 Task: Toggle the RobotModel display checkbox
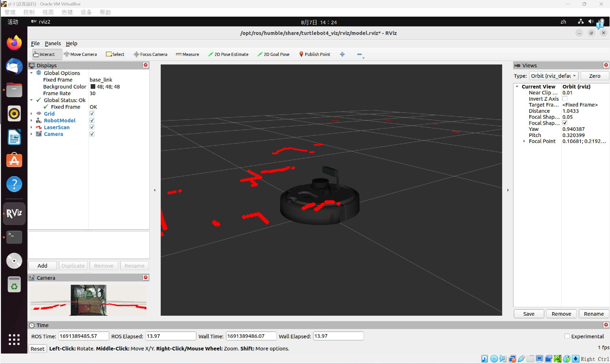(92, 120)
